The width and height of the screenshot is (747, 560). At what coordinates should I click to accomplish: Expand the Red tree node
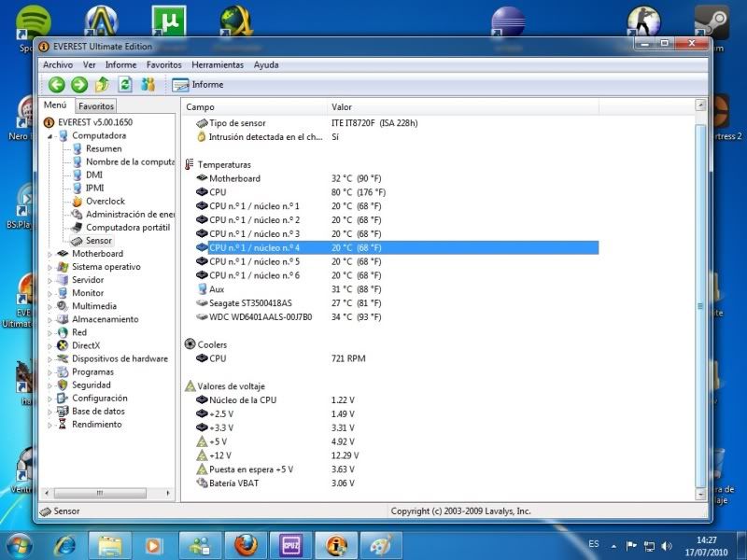49,333
